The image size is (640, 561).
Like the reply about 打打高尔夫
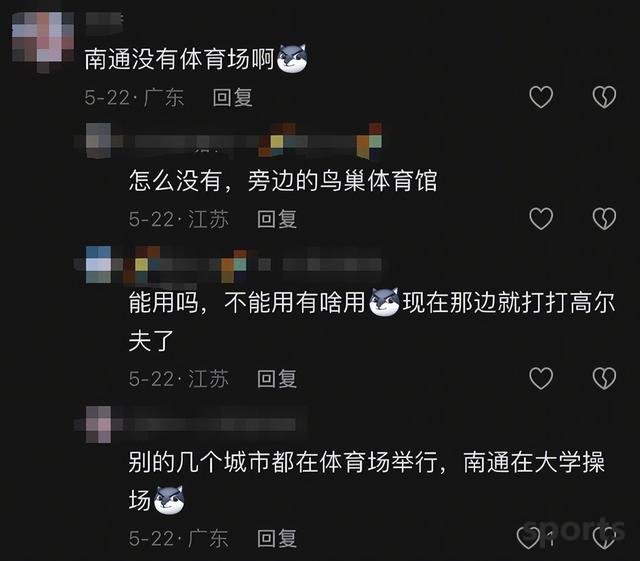coord(541,378)
